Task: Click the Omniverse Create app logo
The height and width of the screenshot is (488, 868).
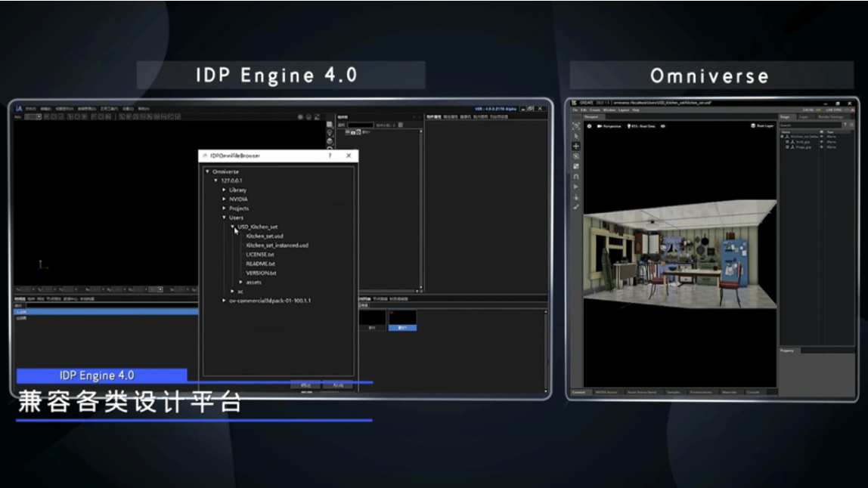Action: tap(574, 103)
